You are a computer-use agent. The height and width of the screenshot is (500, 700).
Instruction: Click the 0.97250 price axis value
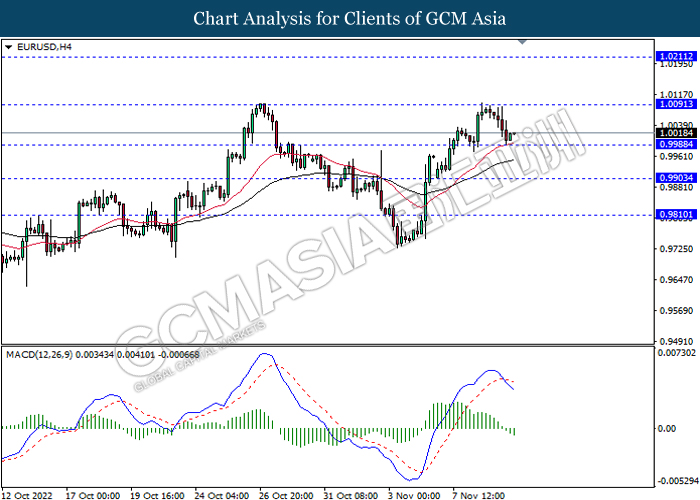tap(676, 249)
